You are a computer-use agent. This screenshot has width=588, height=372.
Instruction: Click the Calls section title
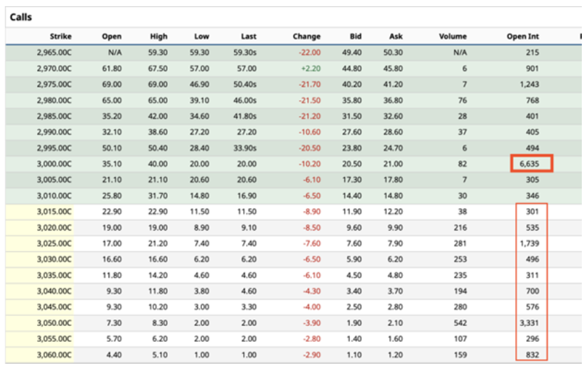click(21, 16)
